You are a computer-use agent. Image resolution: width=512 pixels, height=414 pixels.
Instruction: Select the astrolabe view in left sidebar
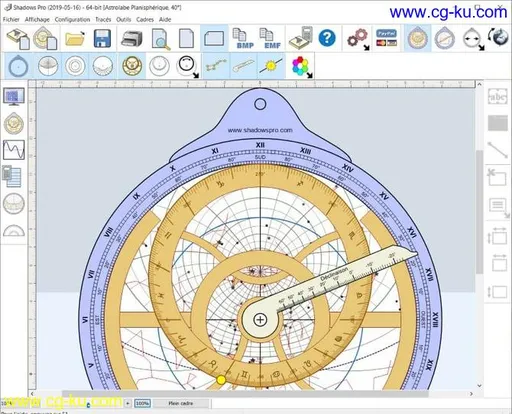coord(14,123)
